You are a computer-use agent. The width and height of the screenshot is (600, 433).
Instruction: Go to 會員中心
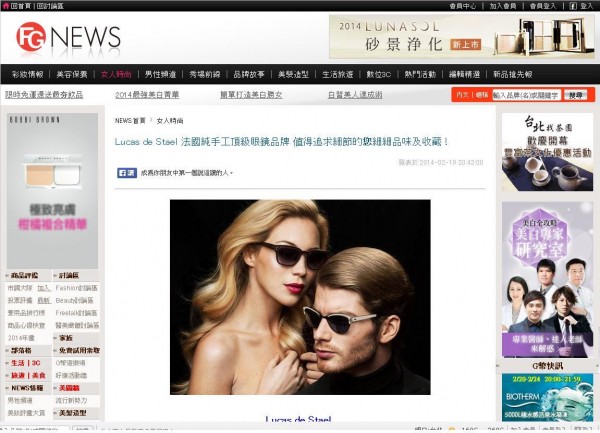(x=463, y=6)
